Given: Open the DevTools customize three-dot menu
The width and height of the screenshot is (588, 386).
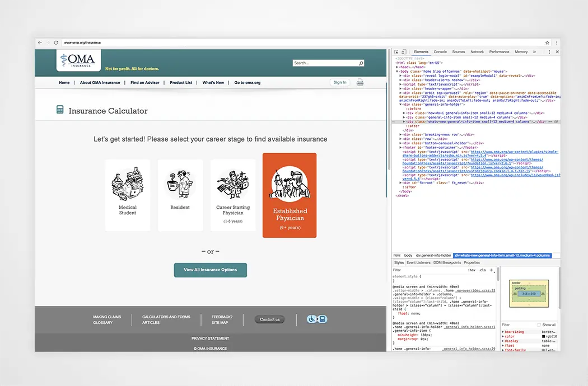Looking at the screenshot, I should [x=549, y=52].
